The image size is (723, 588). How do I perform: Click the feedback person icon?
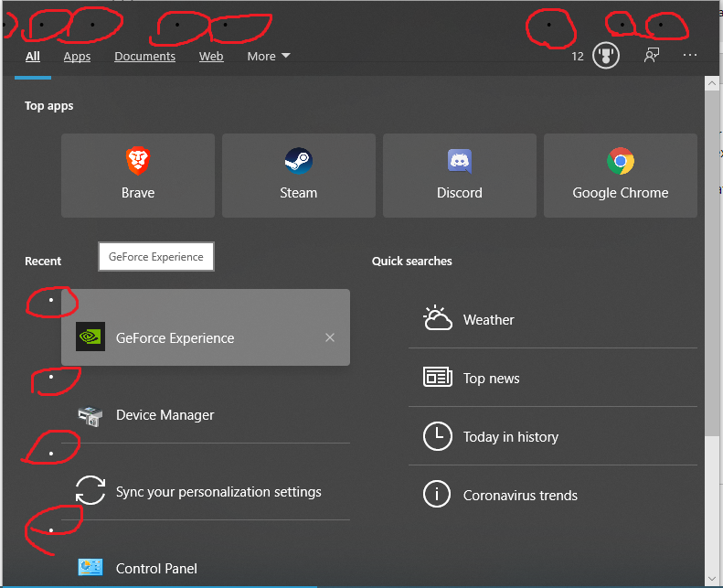[652, 56]
